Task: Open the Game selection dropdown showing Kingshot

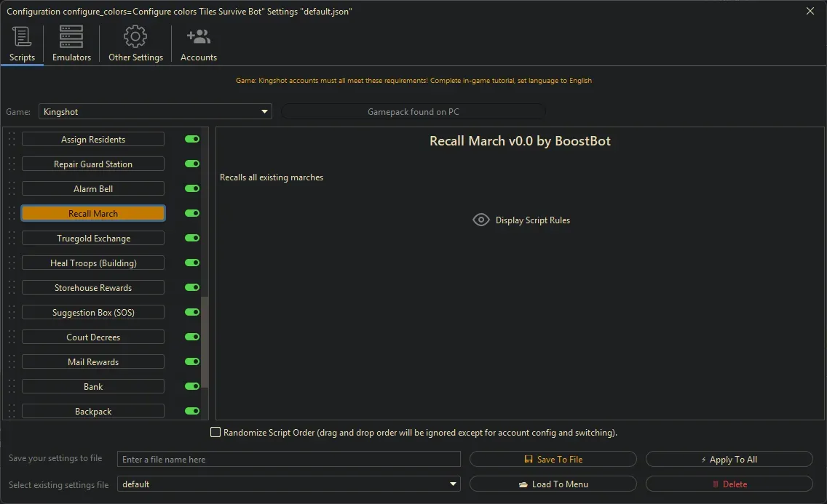Action: tap(264, 111)
